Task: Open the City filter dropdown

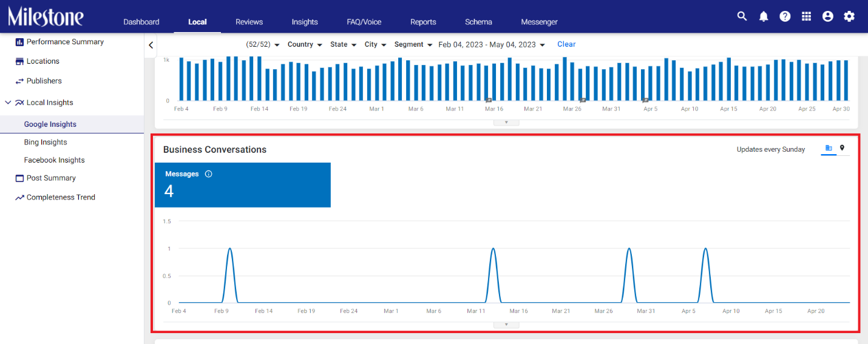Action: [375, 44]
